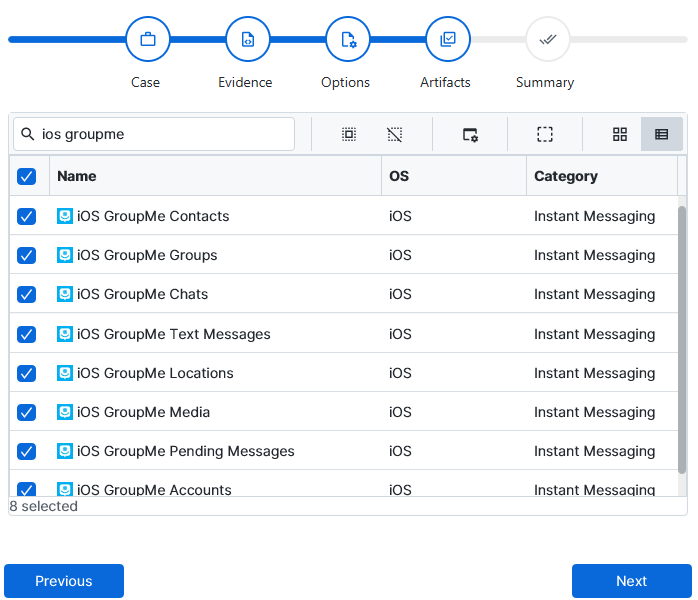
Task: Click the Select All artifacts toolbar icon
Action: 349,134
